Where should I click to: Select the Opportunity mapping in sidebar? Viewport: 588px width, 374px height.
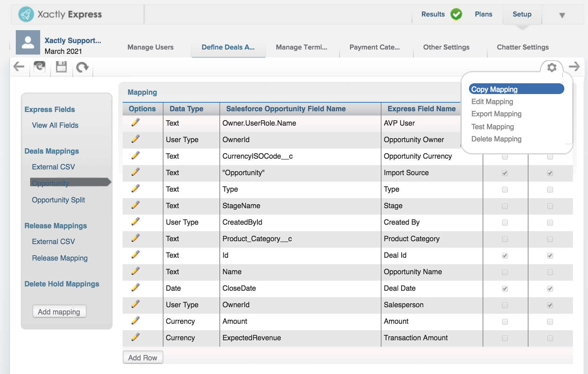(51, 183)
